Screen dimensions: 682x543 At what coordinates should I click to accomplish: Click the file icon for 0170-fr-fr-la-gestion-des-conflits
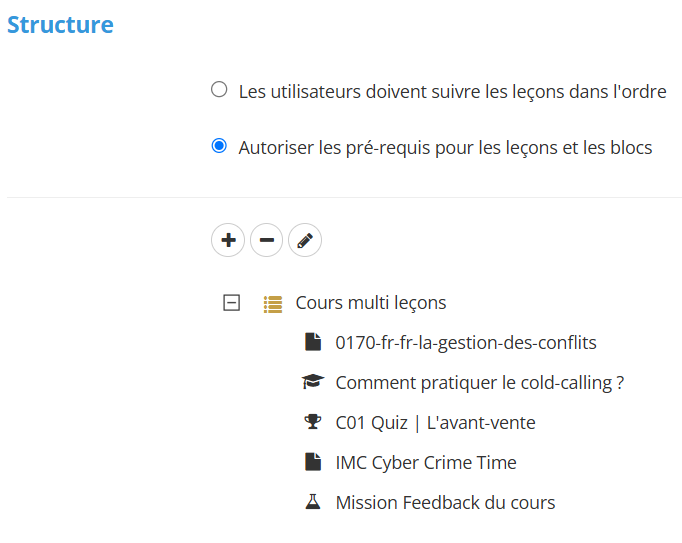click(313, 342)
